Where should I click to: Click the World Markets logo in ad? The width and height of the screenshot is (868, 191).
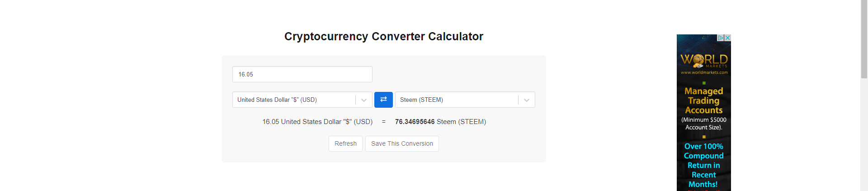pyautogui.click(x=704, y=61)
